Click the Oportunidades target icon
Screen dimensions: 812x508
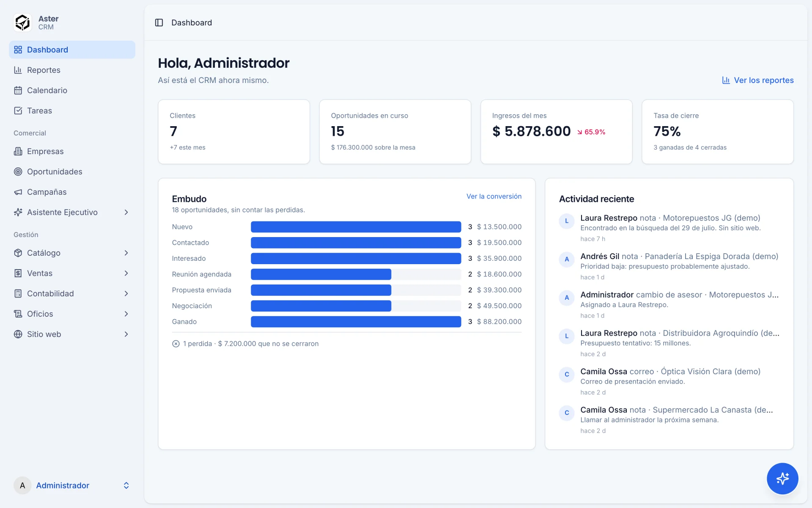click(18, 171)
